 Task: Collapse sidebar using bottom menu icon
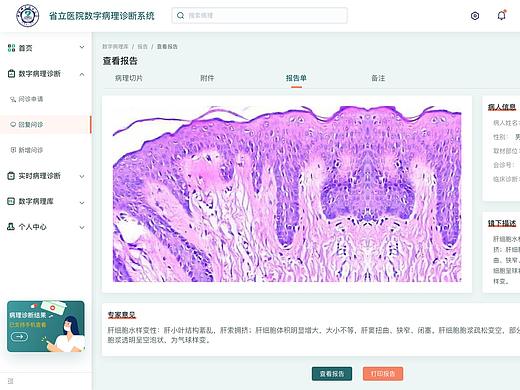click(10, 381)
